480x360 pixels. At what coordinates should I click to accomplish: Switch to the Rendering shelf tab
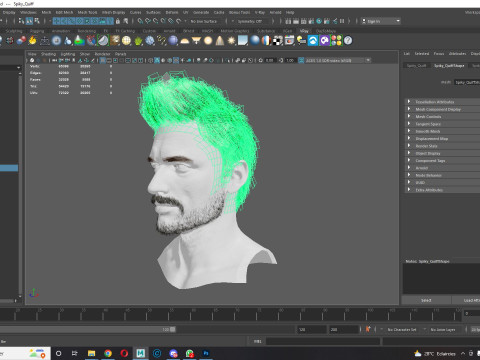[x=87, y=31]
